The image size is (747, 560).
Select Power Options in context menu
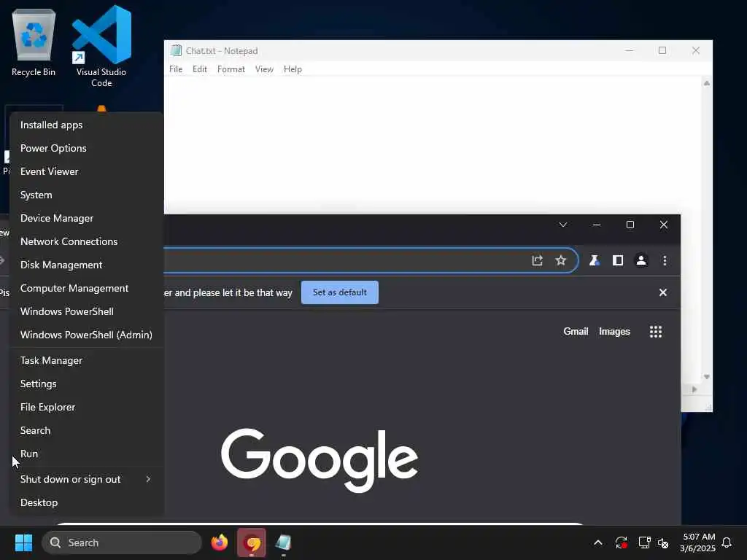[x=87, y=148]
